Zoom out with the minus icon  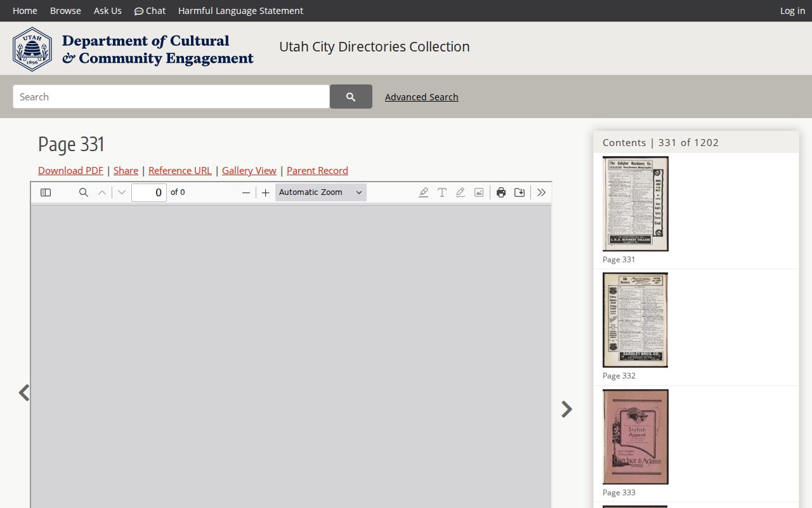pyautogui.click(x=246, y=192)
